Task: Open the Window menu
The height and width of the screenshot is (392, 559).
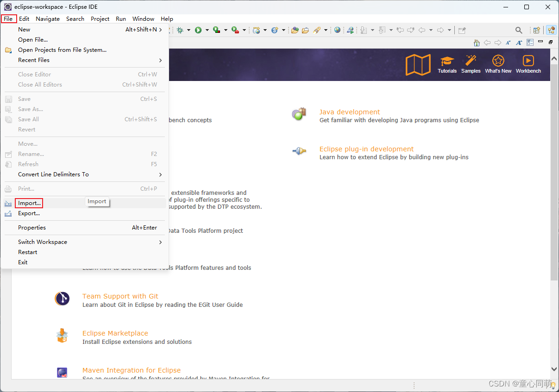Action: click(143, 19)
